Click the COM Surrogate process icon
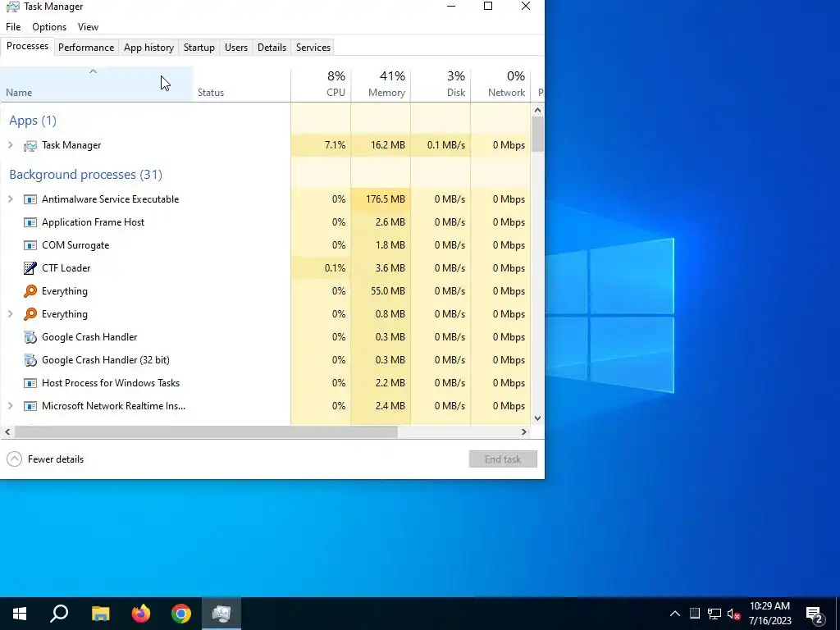The width and height of the screenshot is (840, 630). [x=30, y=245]
